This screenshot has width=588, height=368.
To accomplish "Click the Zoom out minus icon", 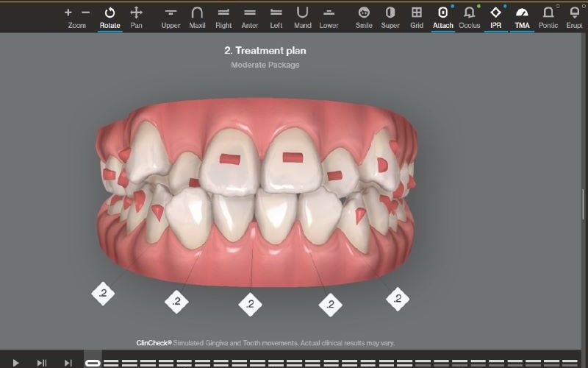I will 85,13.
